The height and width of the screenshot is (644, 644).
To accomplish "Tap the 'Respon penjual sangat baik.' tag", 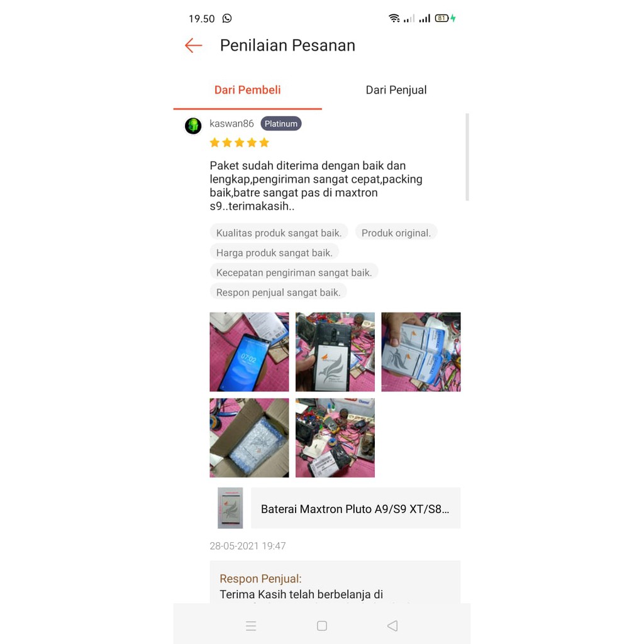I will coord(279,292).
